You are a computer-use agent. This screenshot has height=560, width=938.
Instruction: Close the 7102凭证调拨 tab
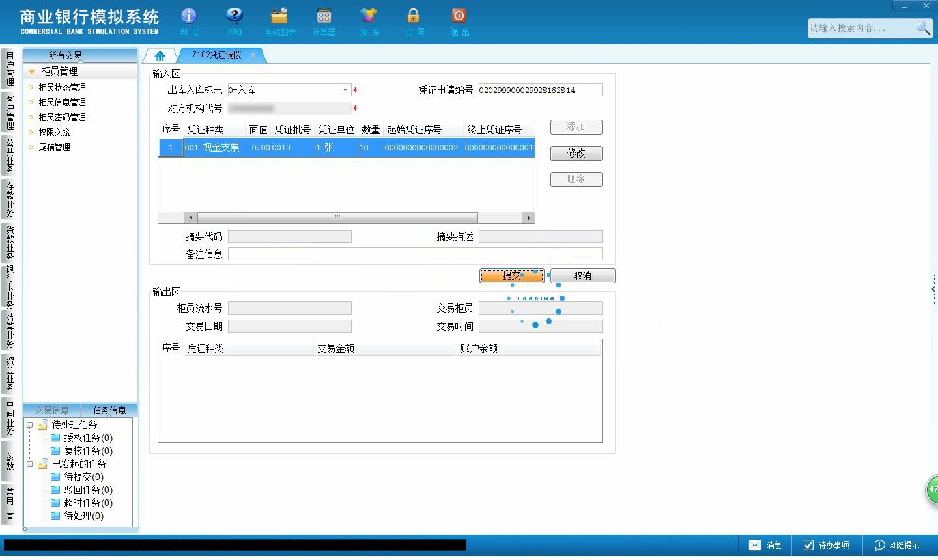(x=253, y=55)
